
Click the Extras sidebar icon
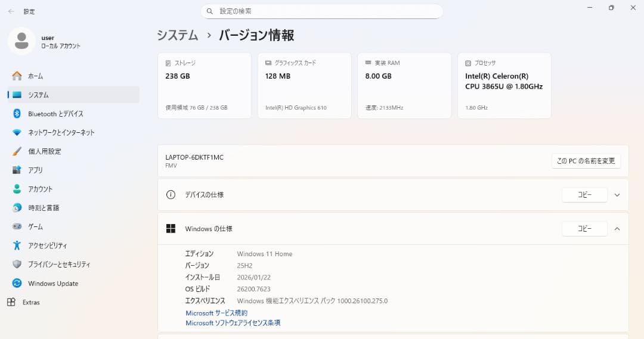pos(11,302)
